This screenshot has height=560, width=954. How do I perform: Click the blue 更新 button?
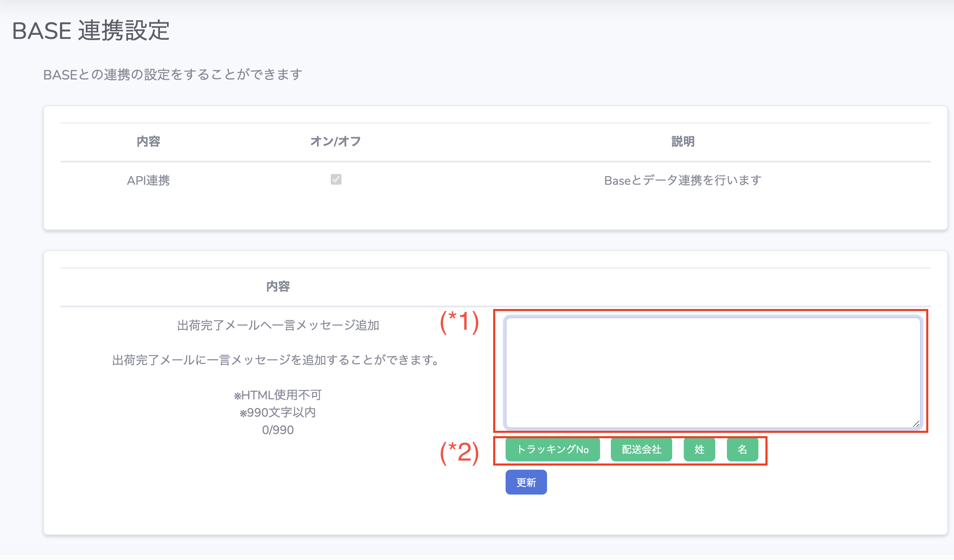(526, 482)
